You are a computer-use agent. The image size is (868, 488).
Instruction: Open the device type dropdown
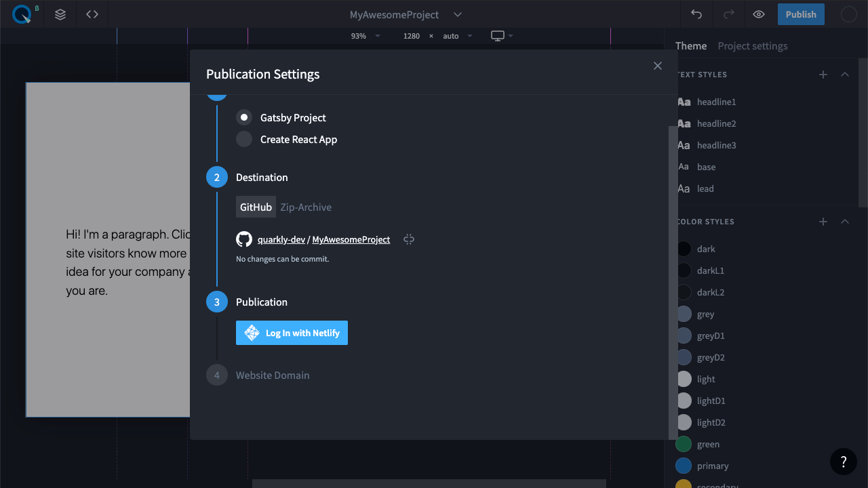tap(502, 36)
